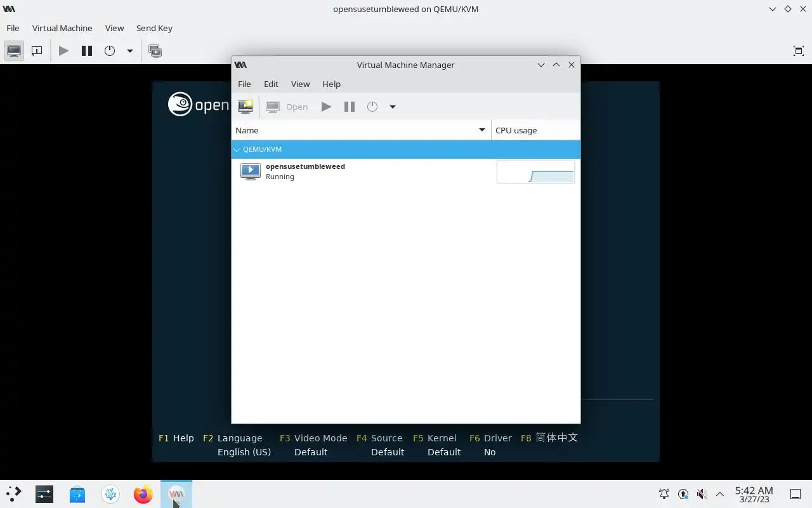Show virtual hardware details in VM window
This screenshot has height=508, width=812.
point(37,51)
